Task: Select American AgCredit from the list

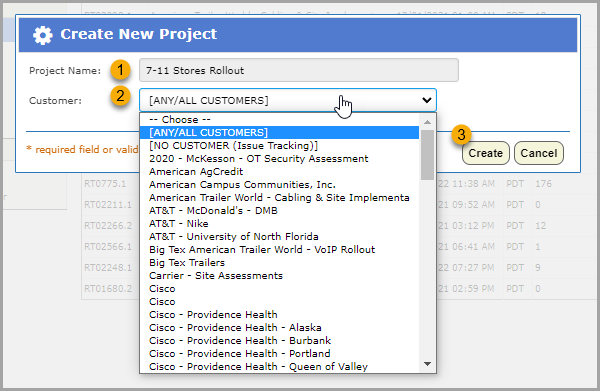Action: pos(279,172)
